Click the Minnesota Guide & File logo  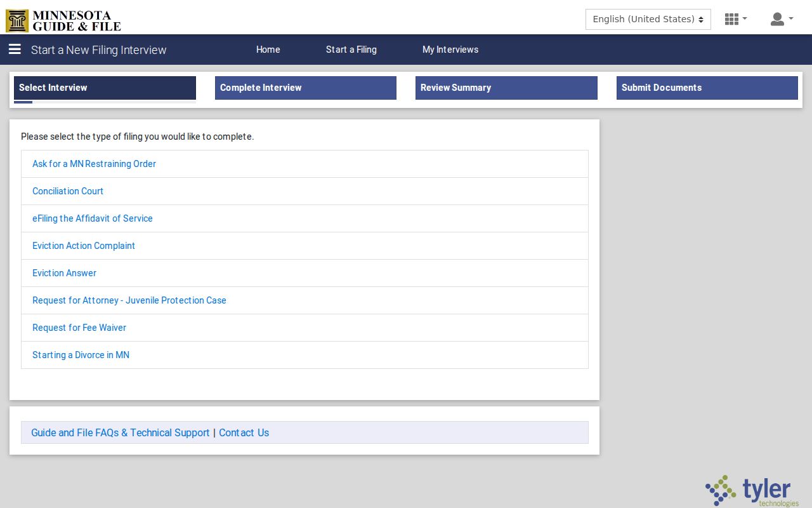tap(63, 20)
